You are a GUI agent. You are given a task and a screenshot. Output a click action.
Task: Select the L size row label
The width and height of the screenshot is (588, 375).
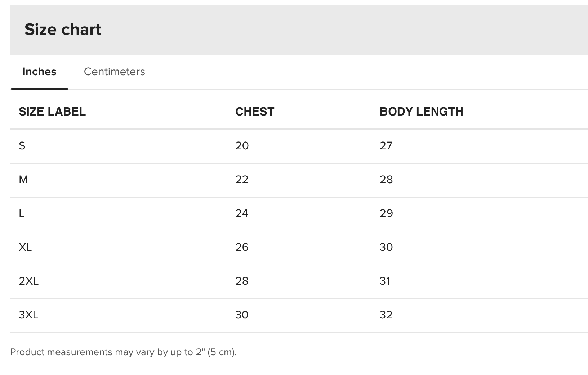[22, 213]
